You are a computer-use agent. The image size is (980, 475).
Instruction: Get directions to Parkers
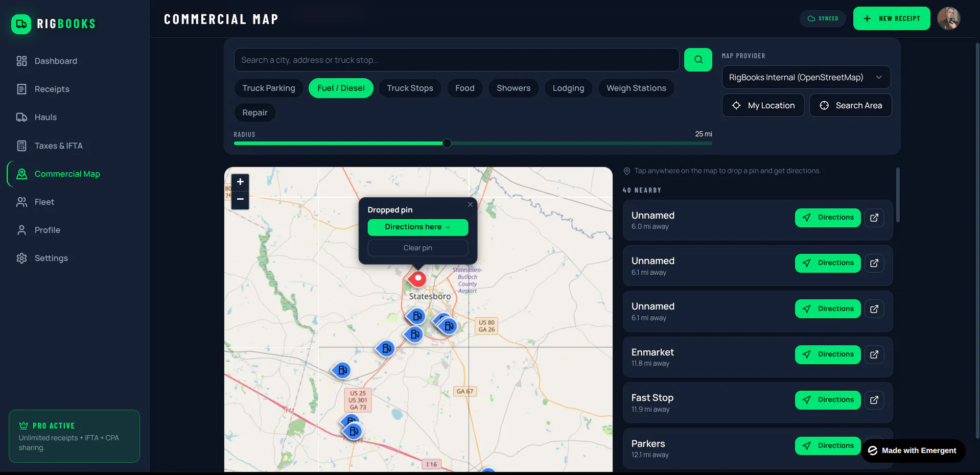(828, 446)
